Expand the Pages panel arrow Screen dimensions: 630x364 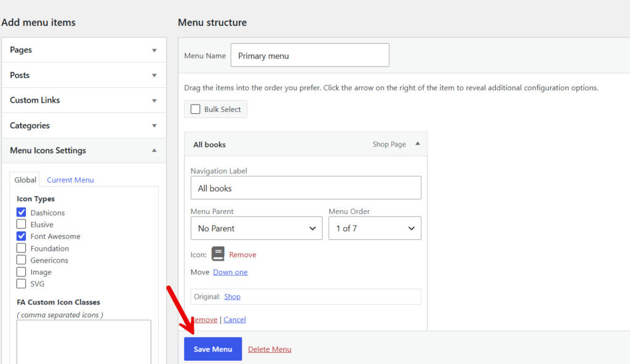coord(154,50)
